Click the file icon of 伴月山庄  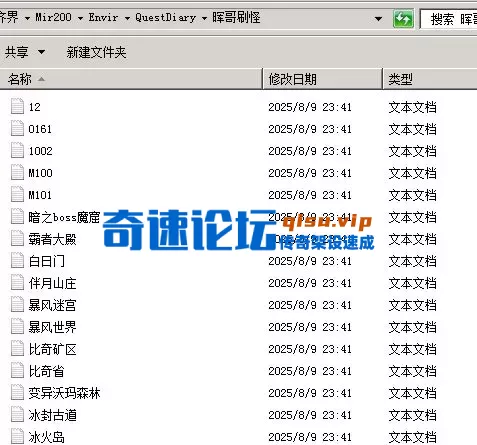pyautogui.click(x=17, y=283)
